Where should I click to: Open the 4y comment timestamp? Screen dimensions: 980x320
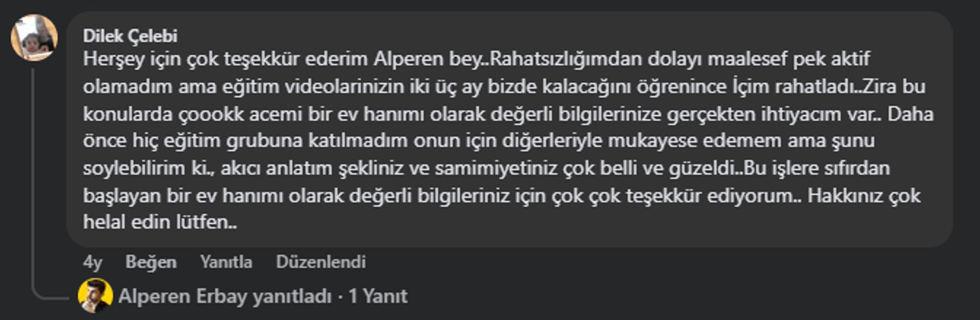pos(93,263)
